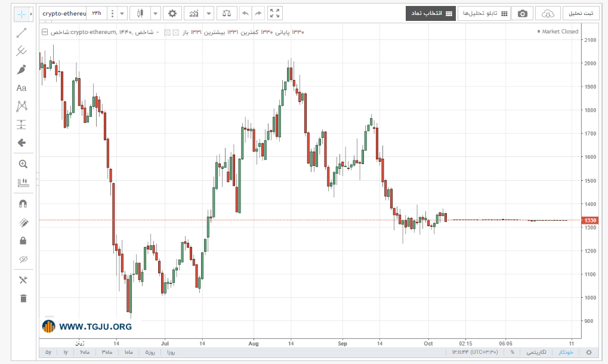The image size is (608, 364).
Task: Toggle lock all drawings padlock
Action: (x=23, y=240)
